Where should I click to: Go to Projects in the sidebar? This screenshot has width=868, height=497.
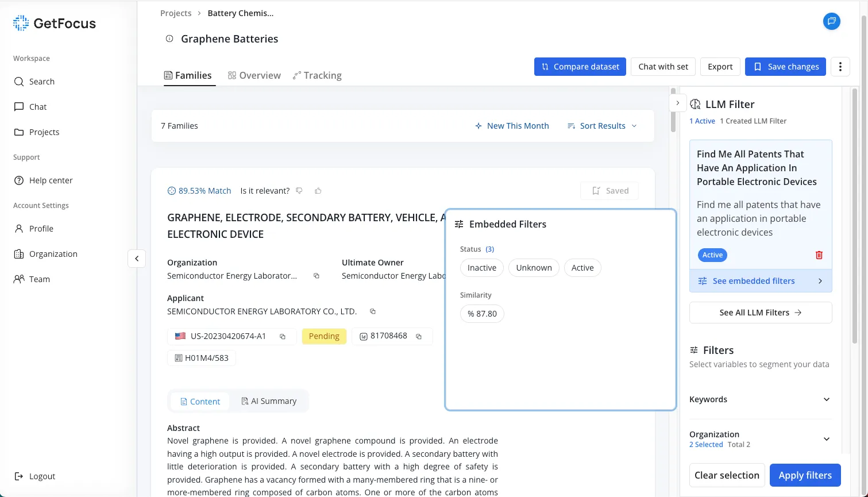click(37, 132)
